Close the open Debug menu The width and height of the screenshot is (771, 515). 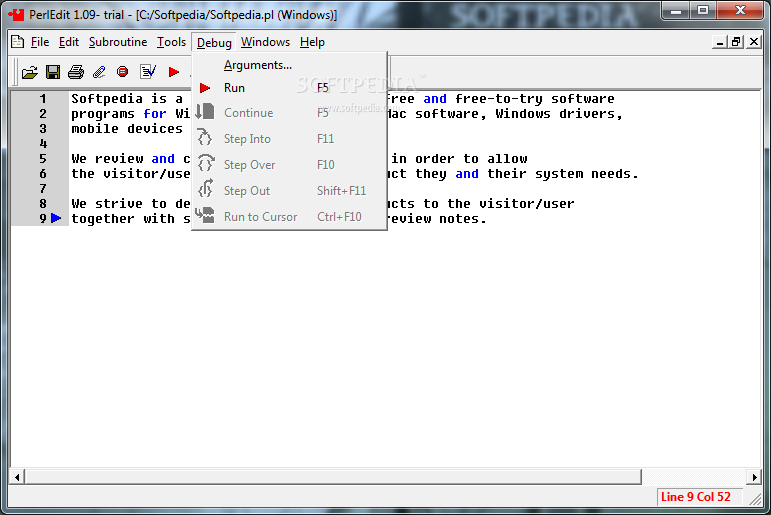(214, 43)
